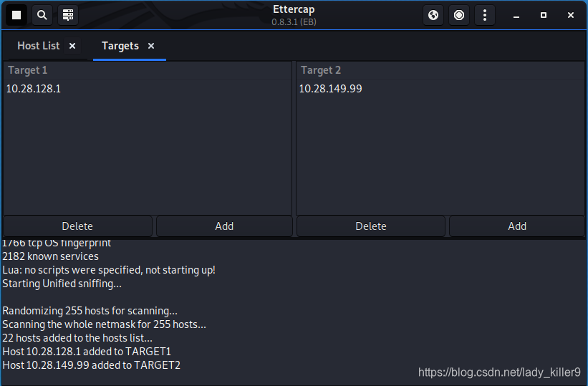Screen dimensions: 588x386
Task: Close the Ettercap window
Action: click(571, 15)
